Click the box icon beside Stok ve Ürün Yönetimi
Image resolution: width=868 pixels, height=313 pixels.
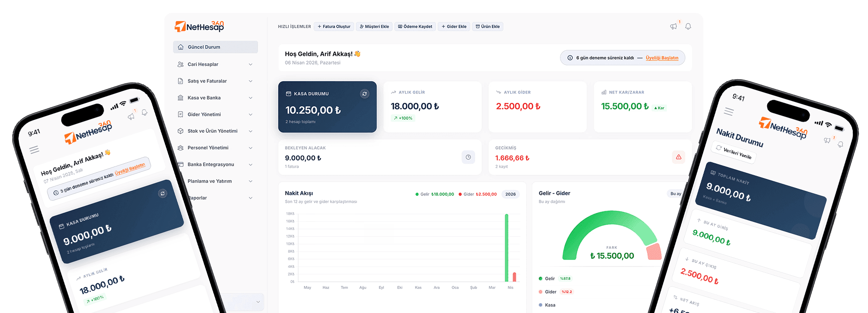[x=181, y=131]
